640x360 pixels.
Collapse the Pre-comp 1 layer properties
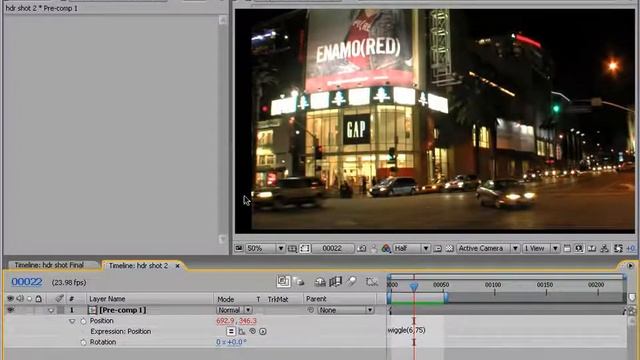[51, 310]
